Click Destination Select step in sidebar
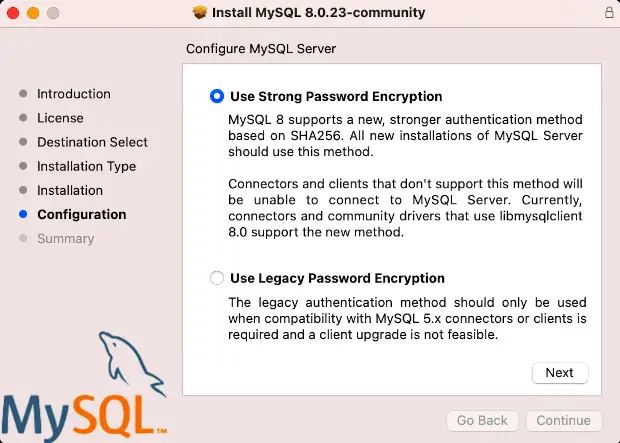Image resolution: width=620 pixels, height=443 pixels. [x=92, y=142]
